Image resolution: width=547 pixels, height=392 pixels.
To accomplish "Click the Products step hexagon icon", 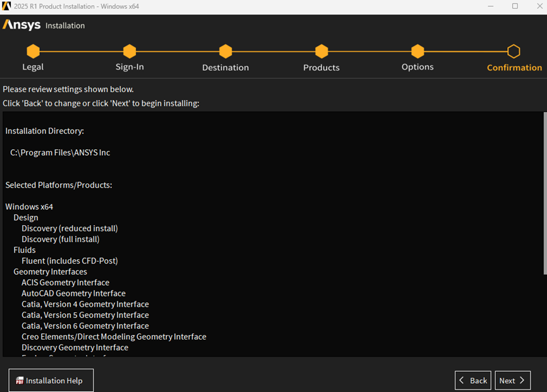I will pyautogui.click(x=322, y=51).
